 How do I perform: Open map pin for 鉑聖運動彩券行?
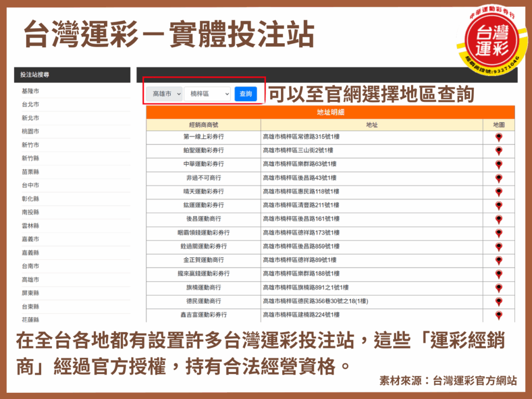click(x=498, y=151)
